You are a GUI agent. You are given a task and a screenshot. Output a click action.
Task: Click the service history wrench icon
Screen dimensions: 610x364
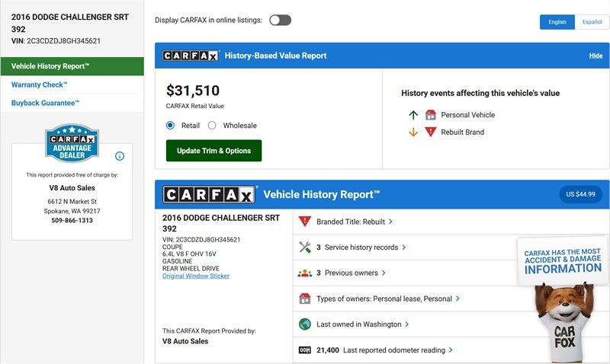305,247
